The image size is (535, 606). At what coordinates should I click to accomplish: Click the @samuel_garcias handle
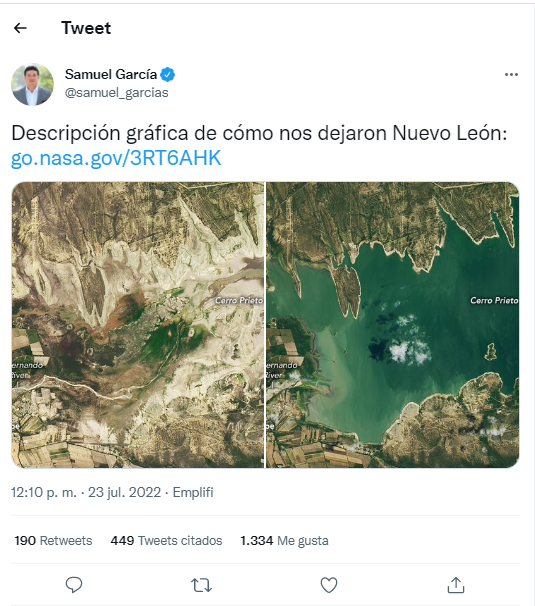click(116, 93)
